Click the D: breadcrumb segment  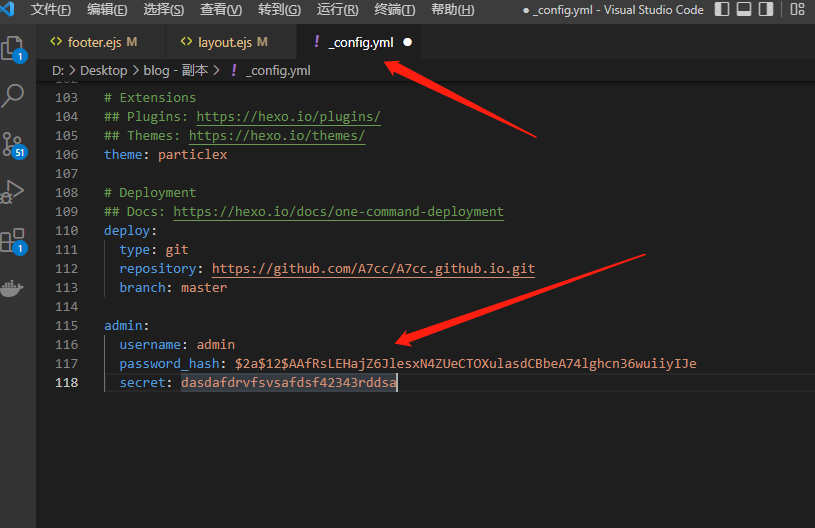tap(58, 71)
